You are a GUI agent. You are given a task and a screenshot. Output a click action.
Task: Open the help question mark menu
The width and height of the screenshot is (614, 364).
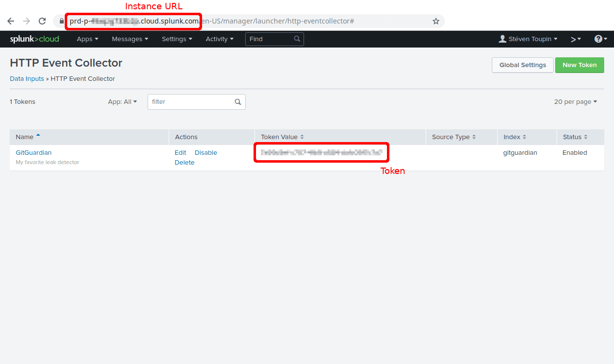(x=601, y=39)
